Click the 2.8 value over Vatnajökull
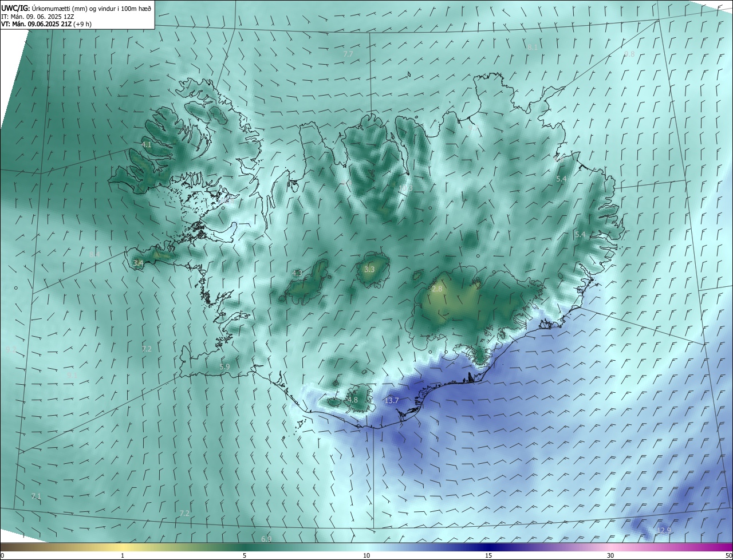 (x=437, y=289)
